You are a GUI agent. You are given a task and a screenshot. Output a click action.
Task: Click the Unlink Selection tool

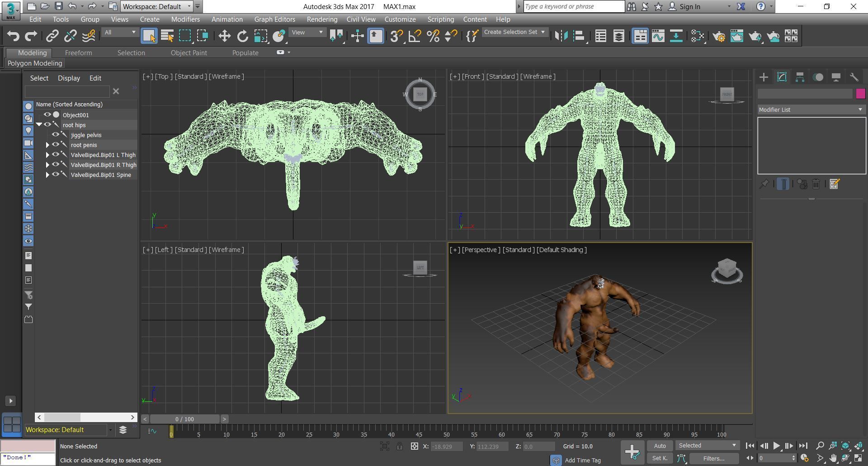pyautogui.click(x=71, y=36)
